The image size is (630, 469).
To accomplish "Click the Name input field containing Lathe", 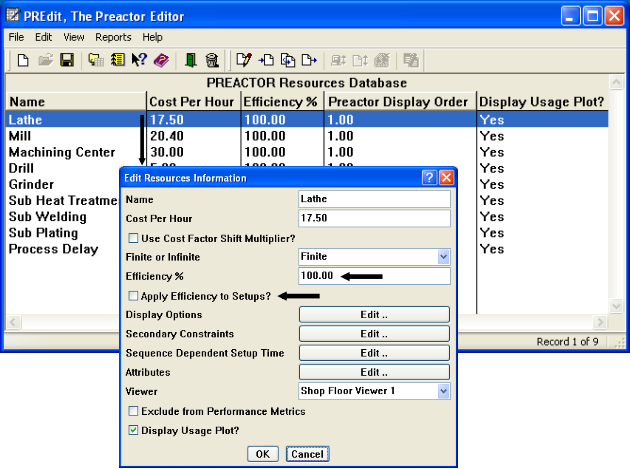I will point(374,199).
